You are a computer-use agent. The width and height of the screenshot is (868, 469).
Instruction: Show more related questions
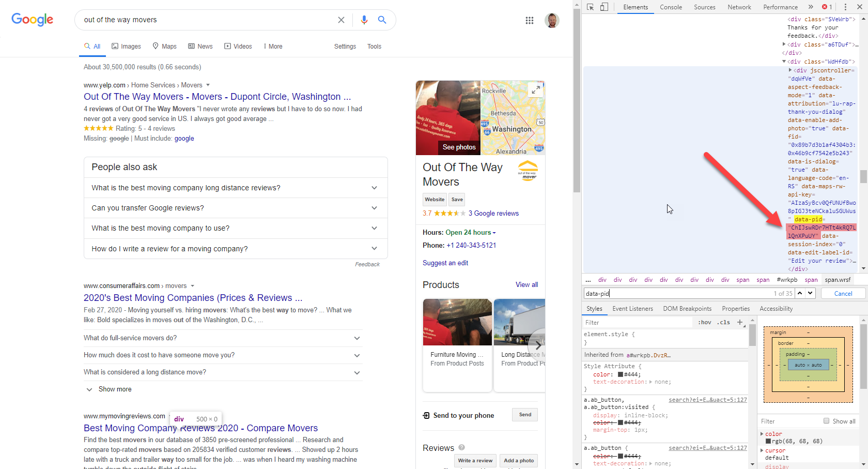pos(109,389)
